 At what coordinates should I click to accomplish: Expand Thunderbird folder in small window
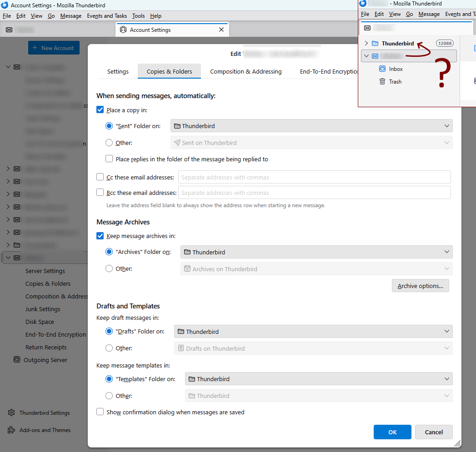[x=366, y=43]
